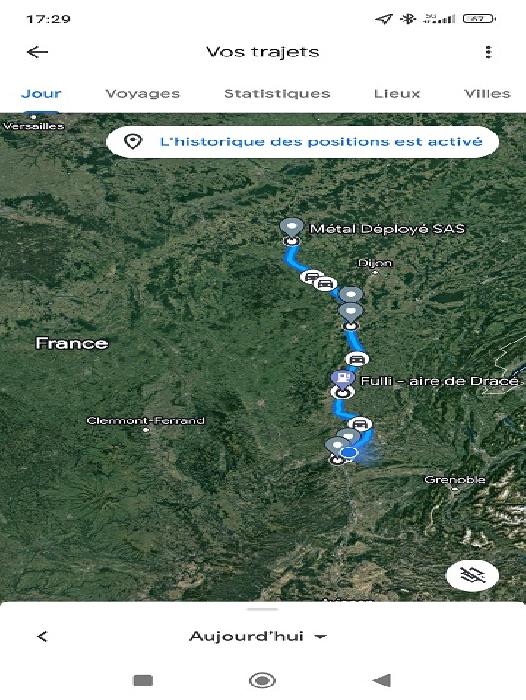Open the Aujourd'hui date dropdown
This screenshot has height=700, width=526.
point(258,636)
